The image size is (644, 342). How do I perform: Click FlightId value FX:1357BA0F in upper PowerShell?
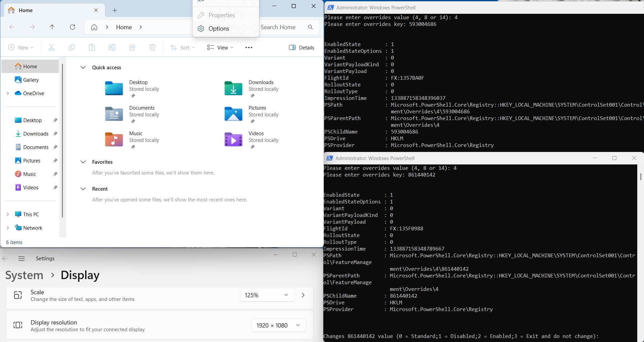(x=407, y=78)
